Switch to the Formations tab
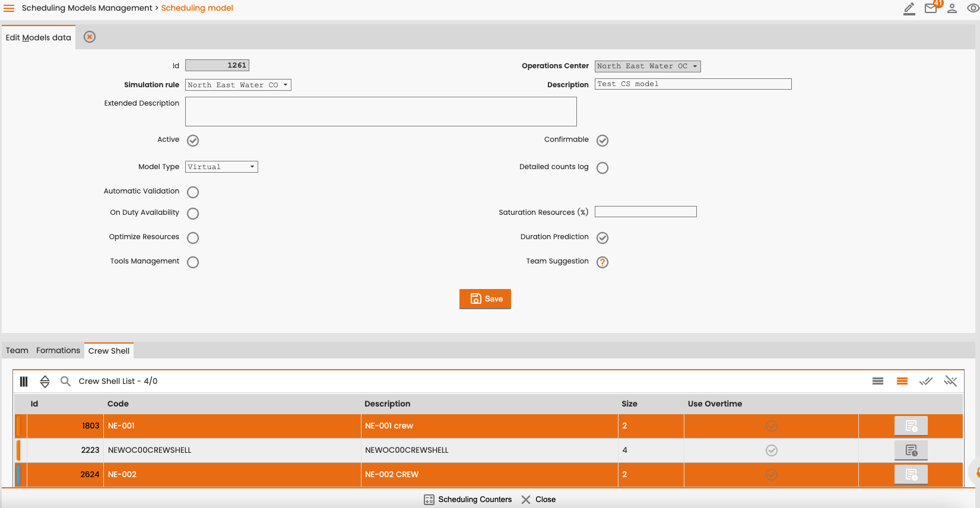Screen dimensions: 980x508 (58, 351)
